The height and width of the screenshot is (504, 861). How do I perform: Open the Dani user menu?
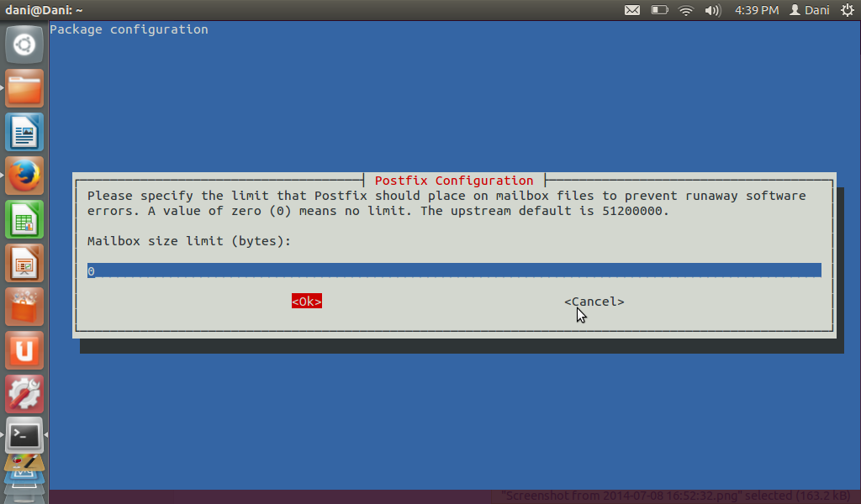click(x=810, y=10)
